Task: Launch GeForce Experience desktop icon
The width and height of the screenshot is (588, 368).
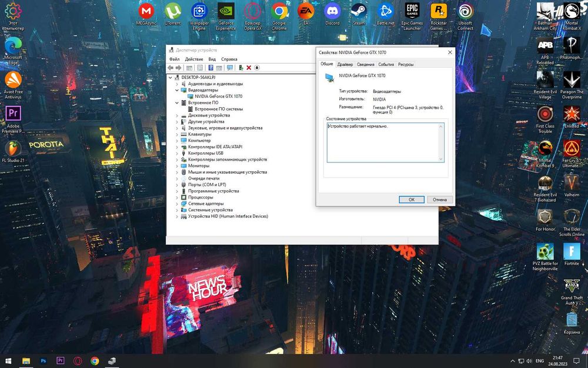Action: tap(226, 11)
